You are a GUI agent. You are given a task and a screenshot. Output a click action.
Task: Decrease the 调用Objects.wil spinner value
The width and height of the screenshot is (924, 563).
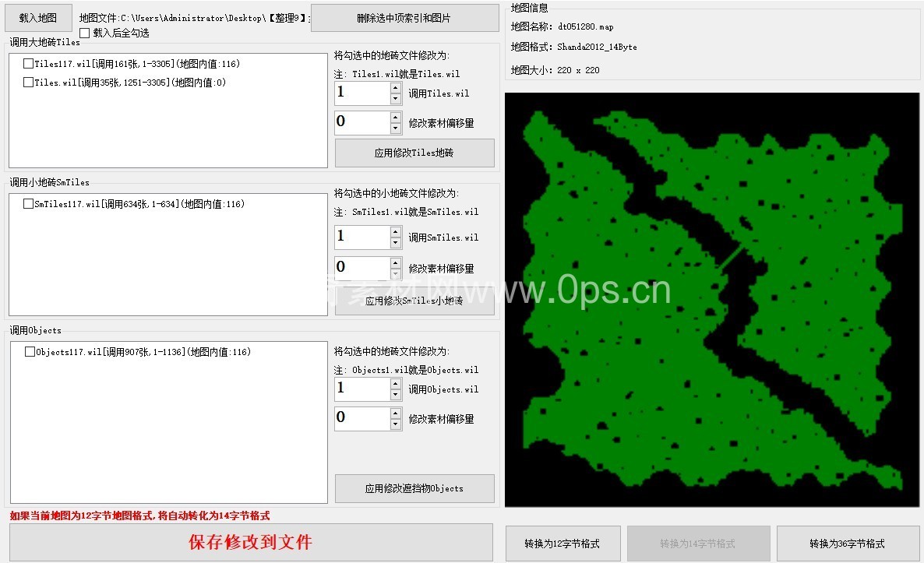[396, 396]
